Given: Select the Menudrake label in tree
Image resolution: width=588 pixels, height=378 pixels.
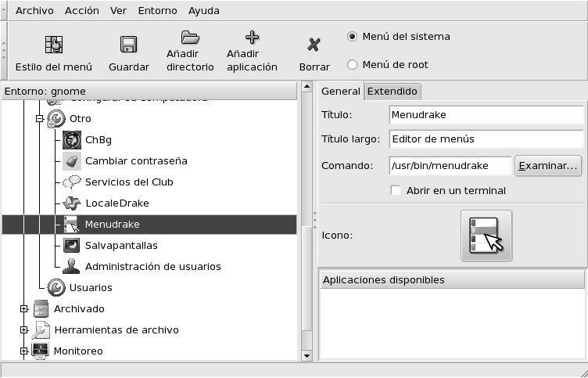Looking at the screenshot, I should 112,225.
